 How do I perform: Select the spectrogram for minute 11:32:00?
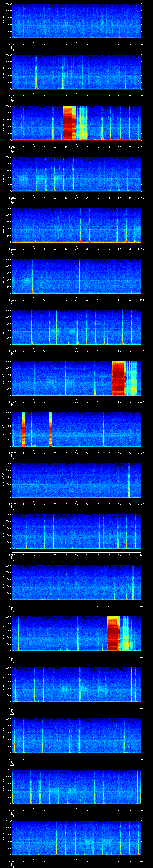point(76,532)
